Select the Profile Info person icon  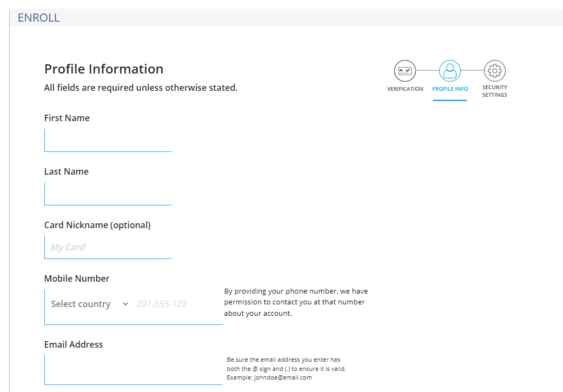coord(450,70)
